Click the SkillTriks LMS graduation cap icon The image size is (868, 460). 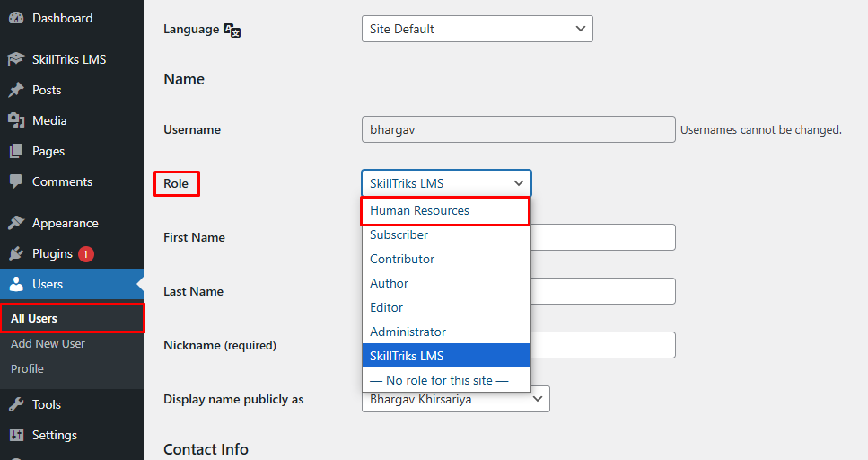click(x=16, y=59)
